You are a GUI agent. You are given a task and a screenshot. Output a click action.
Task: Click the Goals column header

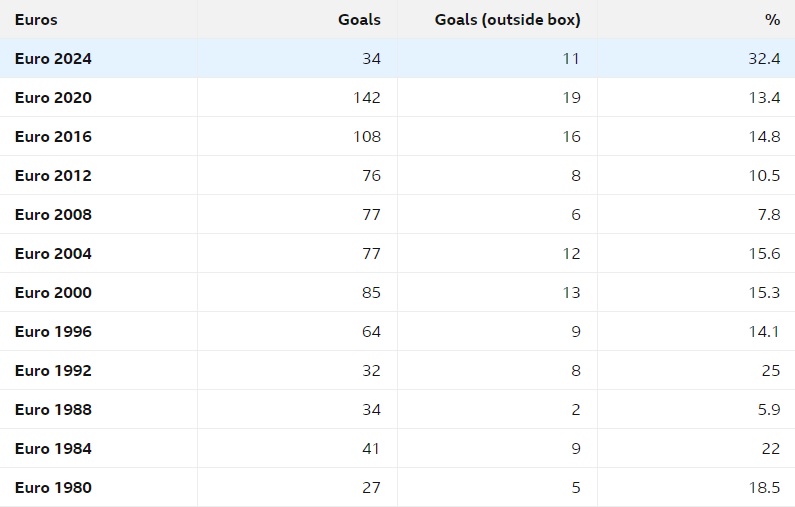[359, 20]
